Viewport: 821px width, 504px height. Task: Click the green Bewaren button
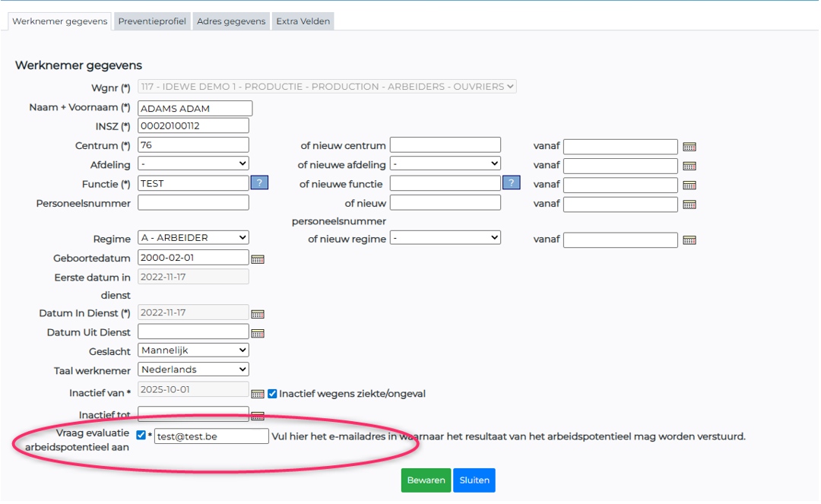(x=426, y=480)
